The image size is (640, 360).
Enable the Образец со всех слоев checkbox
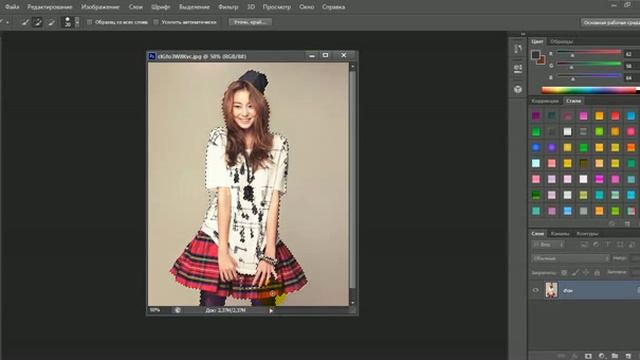coord(90,22)
